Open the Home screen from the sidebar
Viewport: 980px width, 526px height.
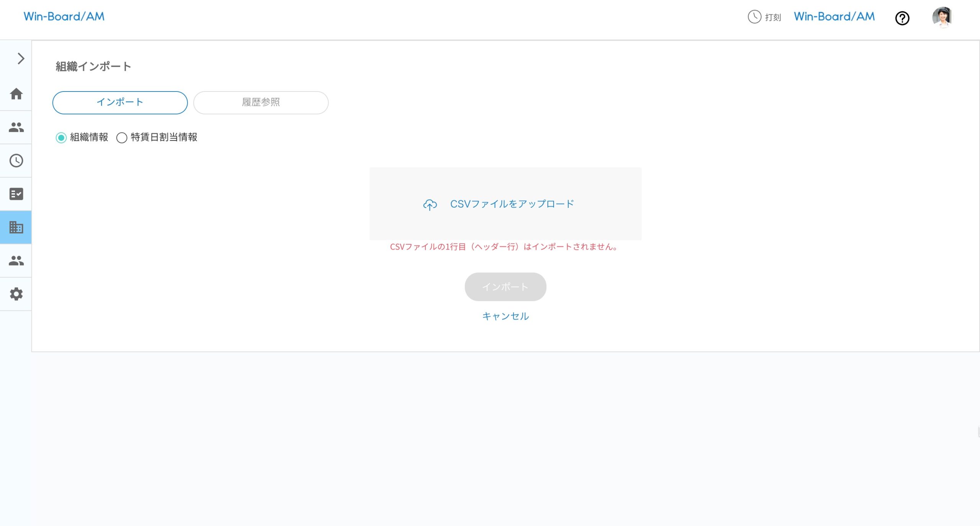[x=16, y=94]
